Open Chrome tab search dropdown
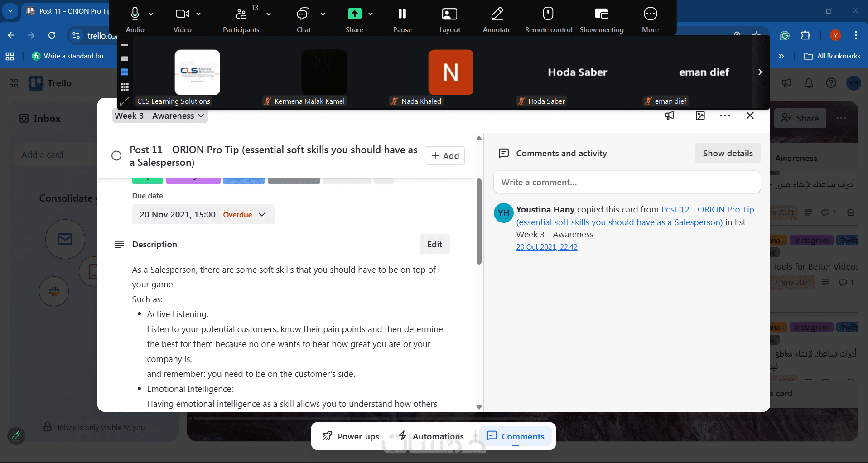The image size is (868, 463). coord(10,11)
